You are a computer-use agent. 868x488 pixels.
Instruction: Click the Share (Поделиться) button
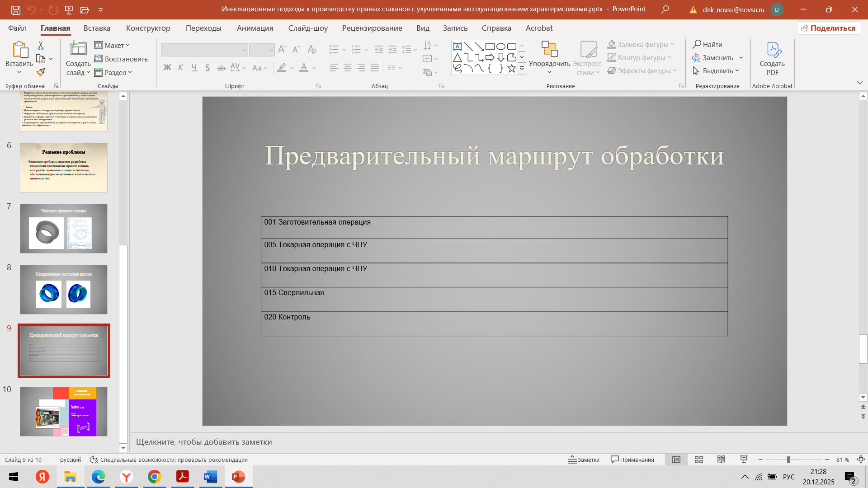click(829, 28)
